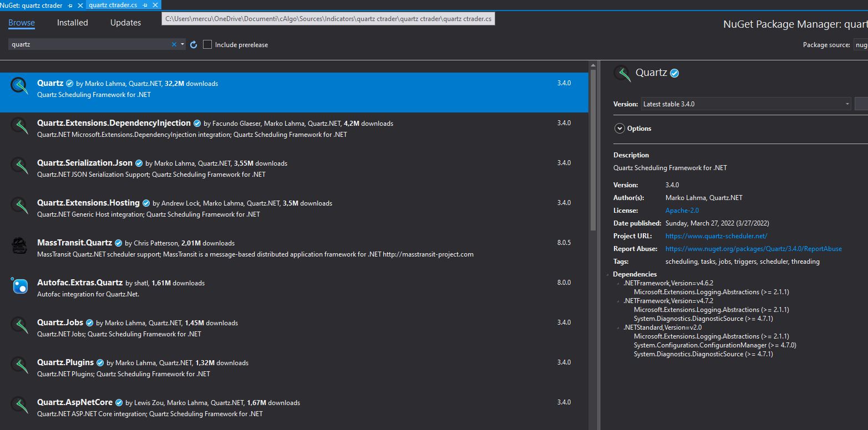Click the verified badge beside details pane Quartz title
Image resolution: width=868 pixels, height=430 pixels.
click(x=674, y=73)
